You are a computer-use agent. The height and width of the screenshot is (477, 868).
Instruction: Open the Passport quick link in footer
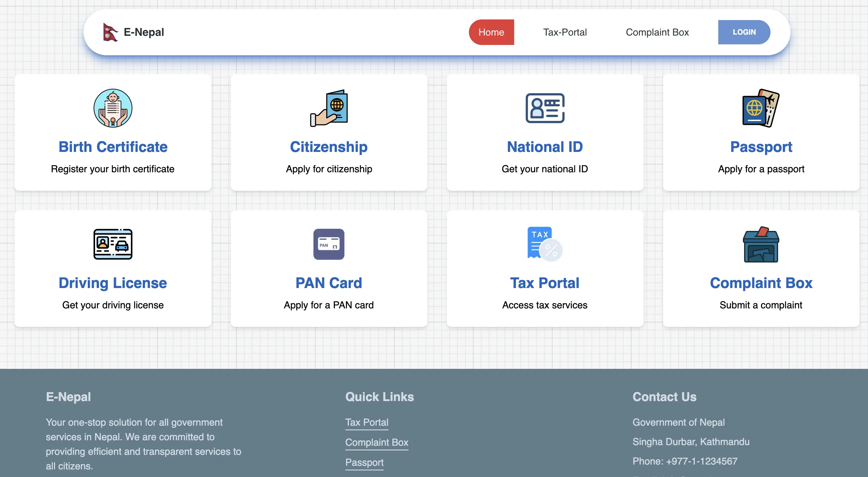[364, 462]
